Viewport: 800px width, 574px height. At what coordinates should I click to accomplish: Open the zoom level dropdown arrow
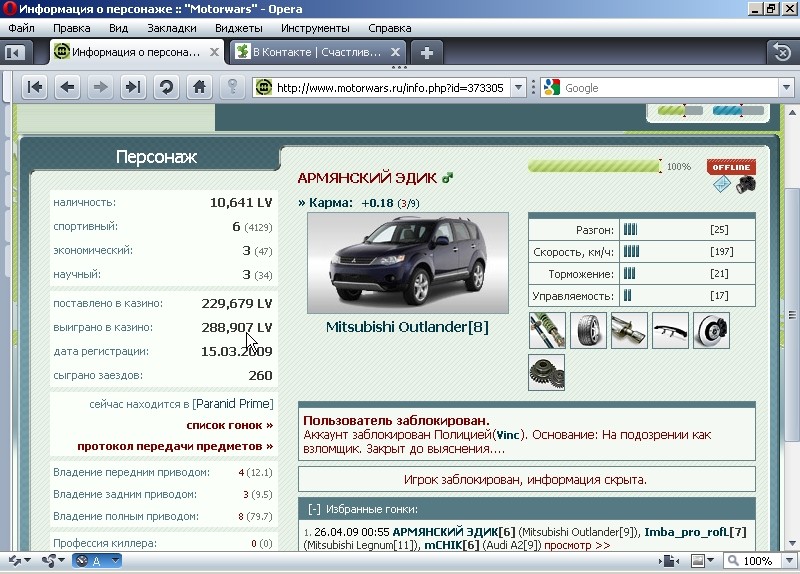(789, 561)
